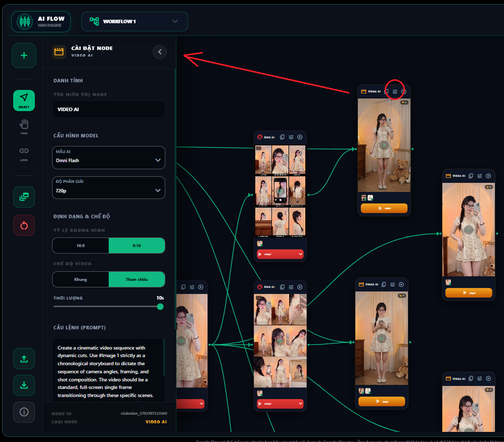Click copy icon on topmost VIDEO AI node

(x=386, y=91)
